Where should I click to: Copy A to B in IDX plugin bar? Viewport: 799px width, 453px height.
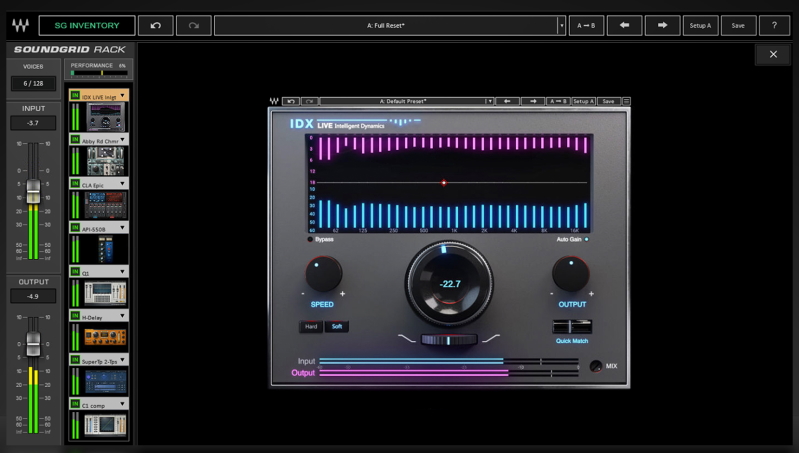[558, 101]
